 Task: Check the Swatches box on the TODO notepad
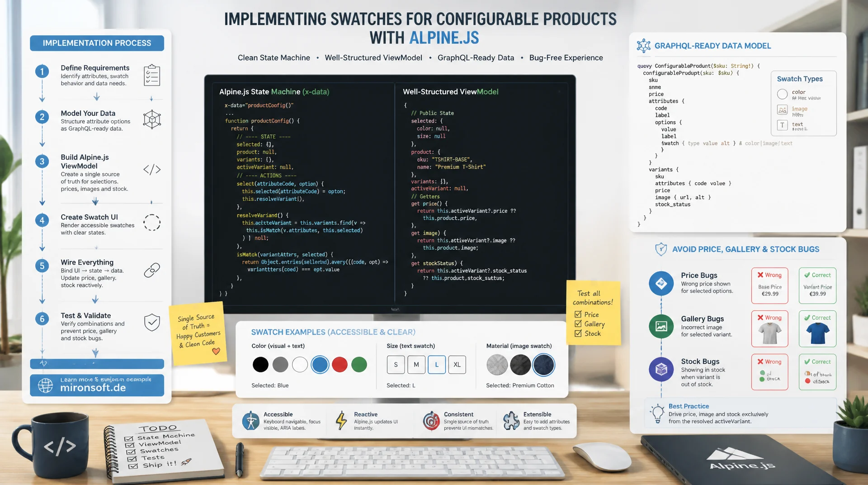tap(131, 452)
